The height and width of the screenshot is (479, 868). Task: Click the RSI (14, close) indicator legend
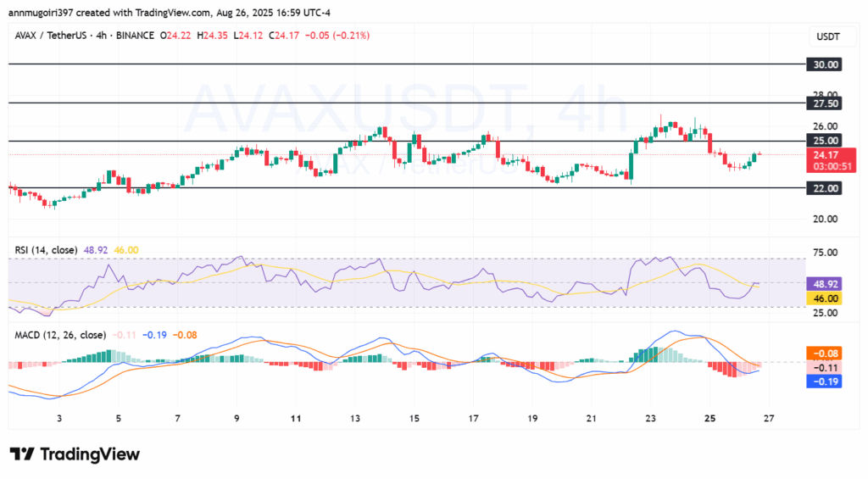coord(46,250)
